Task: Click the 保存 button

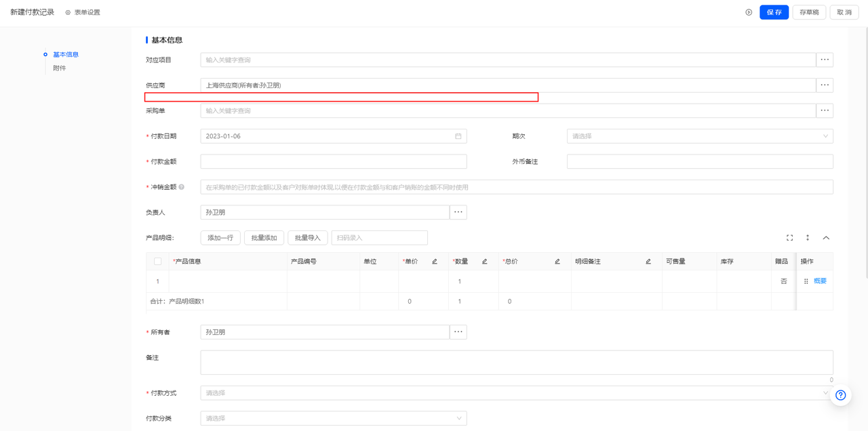Action: point(774,12)
